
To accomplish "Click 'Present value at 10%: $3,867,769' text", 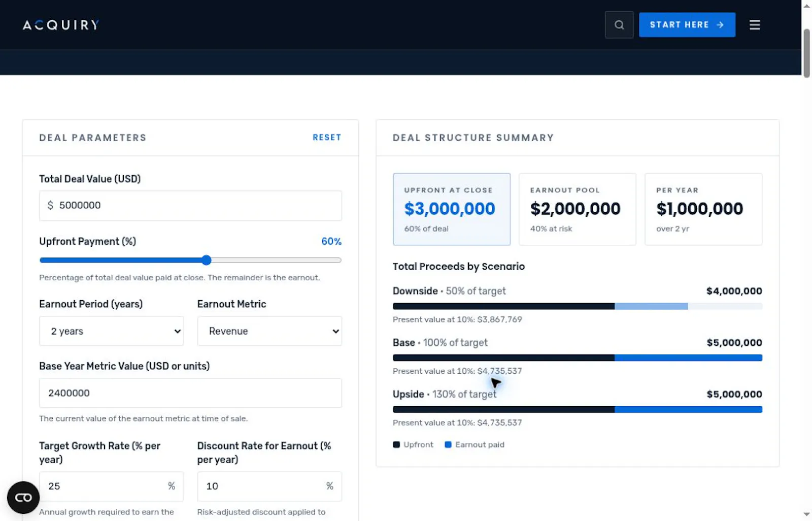I will coord(457,319).
